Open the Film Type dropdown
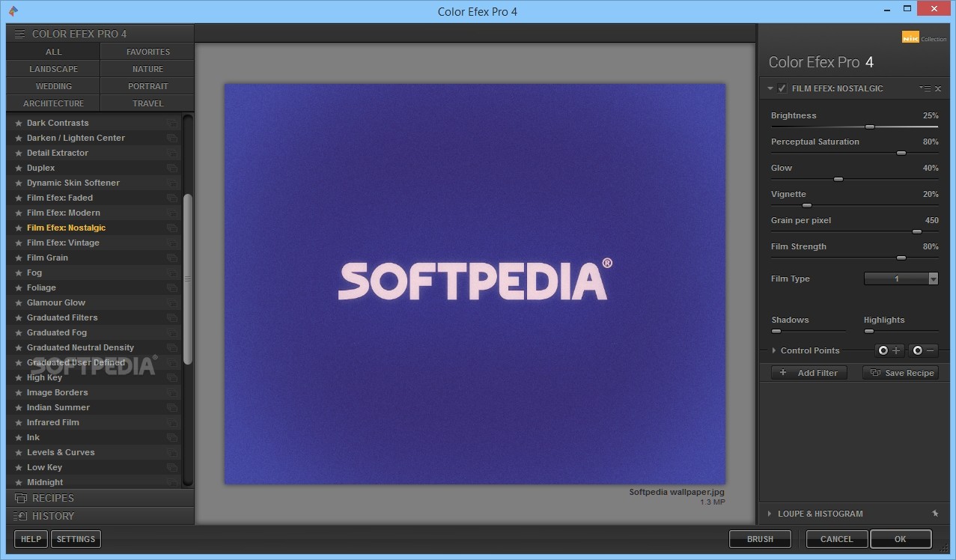 901,279
